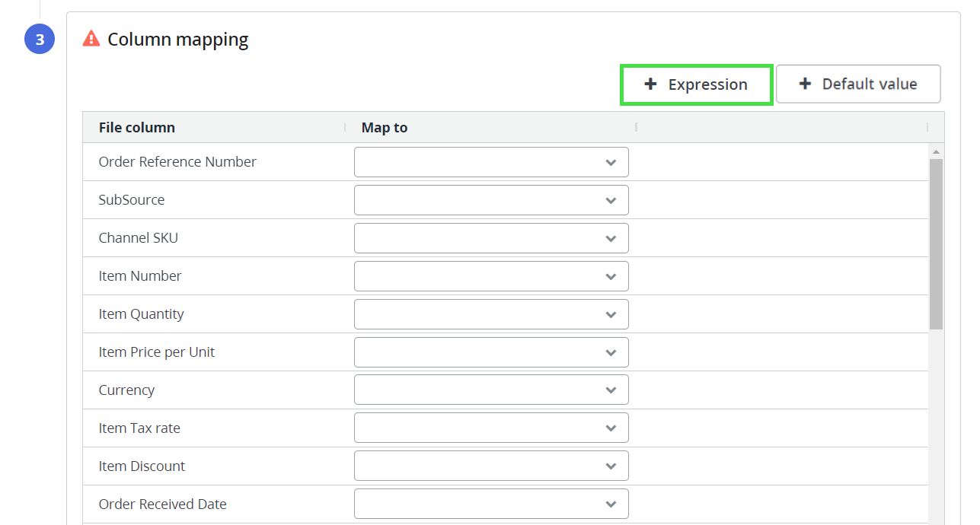Expand Item Price per Unit dropdown

pos(491,352)
